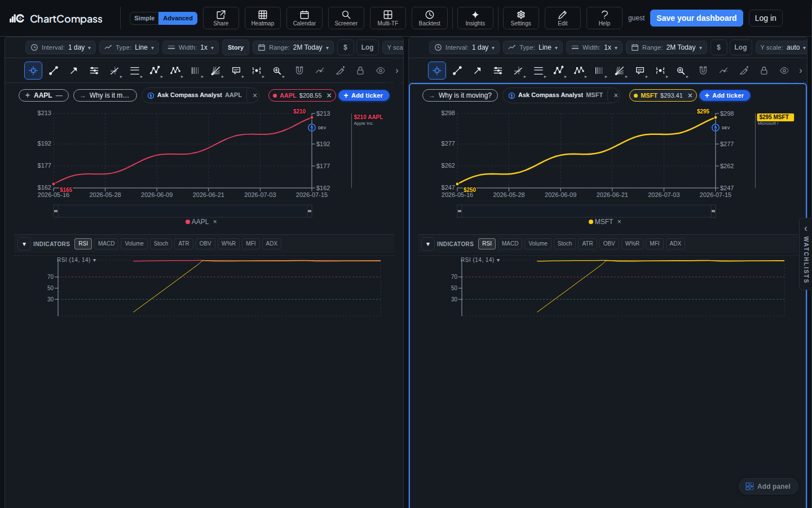The height and width of the screenshot is (508, 812).
Task: Open Settings from top toolbar
Action: click(521, 18)
